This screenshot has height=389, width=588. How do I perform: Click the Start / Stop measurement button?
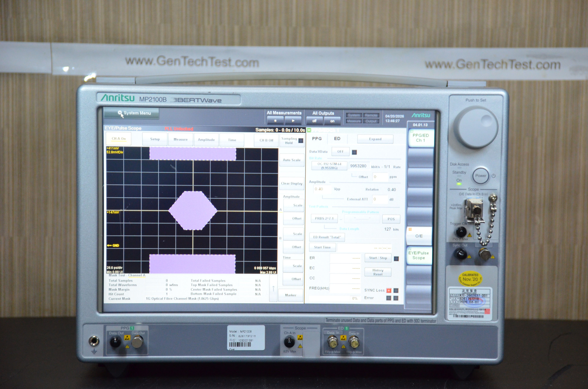tap(378, 258)
